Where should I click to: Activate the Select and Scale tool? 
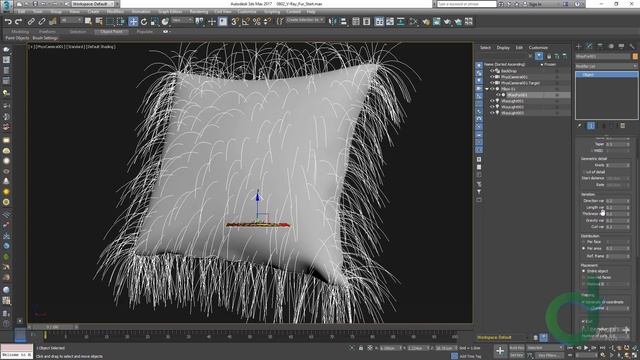point(154,22)
